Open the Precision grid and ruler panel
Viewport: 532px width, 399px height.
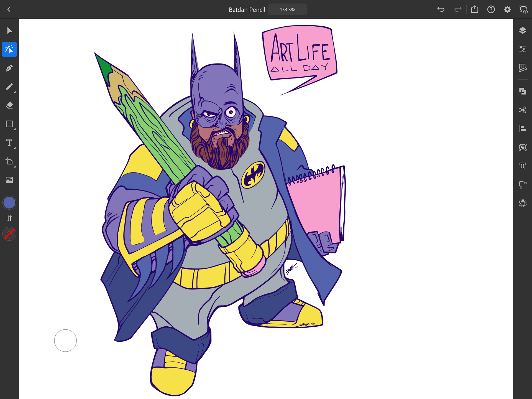pyautogui.click(x=523, y=68)
